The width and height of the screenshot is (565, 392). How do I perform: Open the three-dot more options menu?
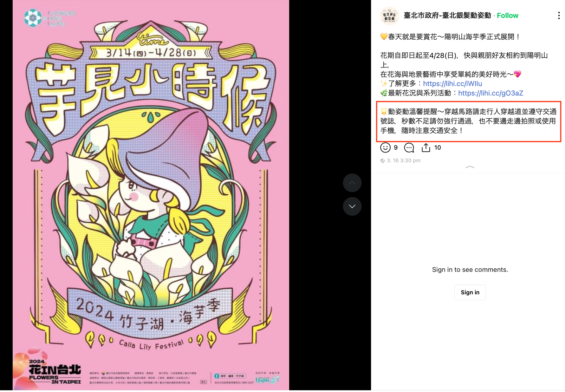pos(559,15)
